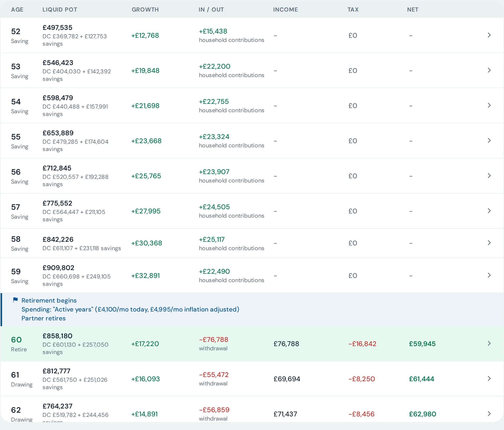Select the GROWTH column header
This screenshot has height=430, width=504.
click(145, 10)
